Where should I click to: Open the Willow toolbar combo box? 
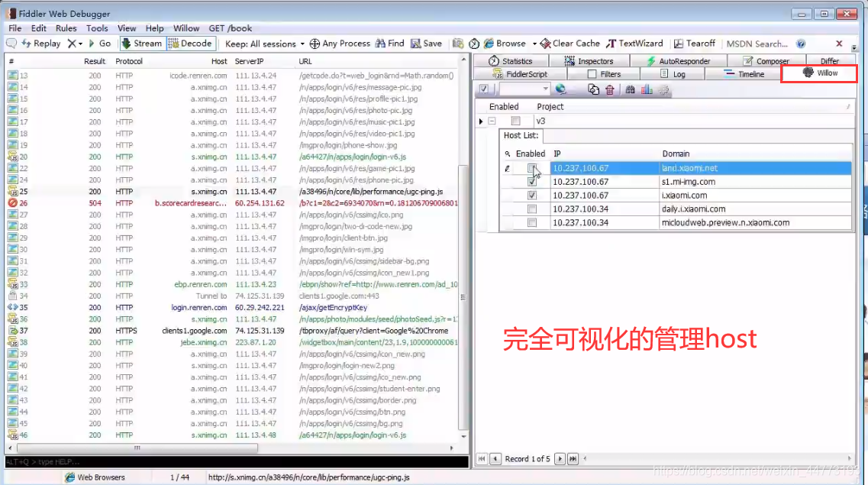524,89
